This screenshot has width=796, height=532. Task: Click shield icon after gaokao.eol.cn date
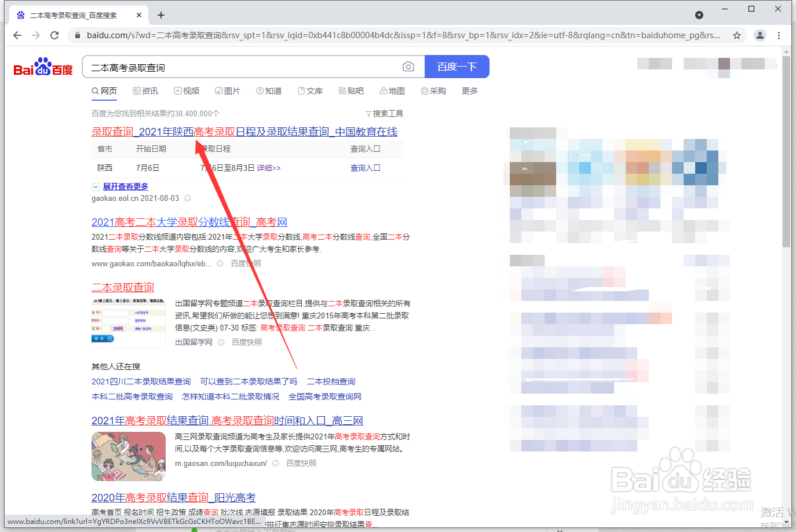(x=187, y=198)
